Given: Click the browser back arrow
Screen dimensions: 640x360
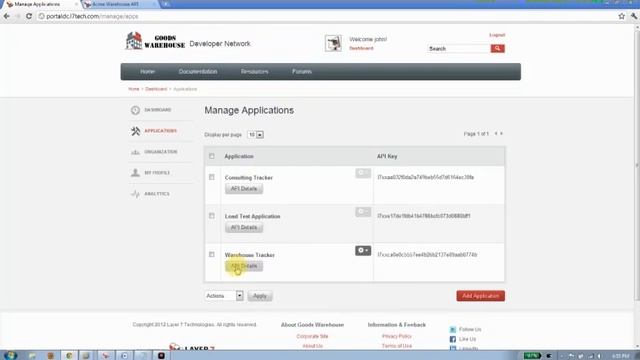Looking at the screenshot, I should coord(7,16).
